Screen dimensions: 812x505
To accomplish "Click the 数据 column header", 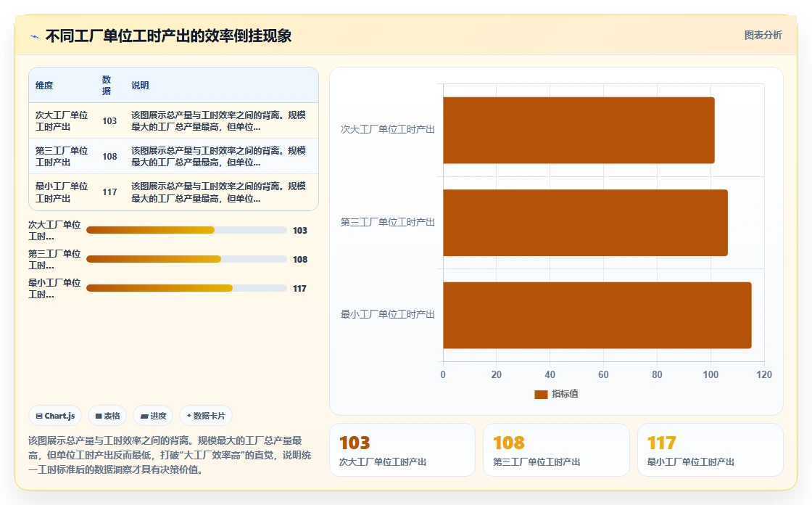I will coord(107,86).
